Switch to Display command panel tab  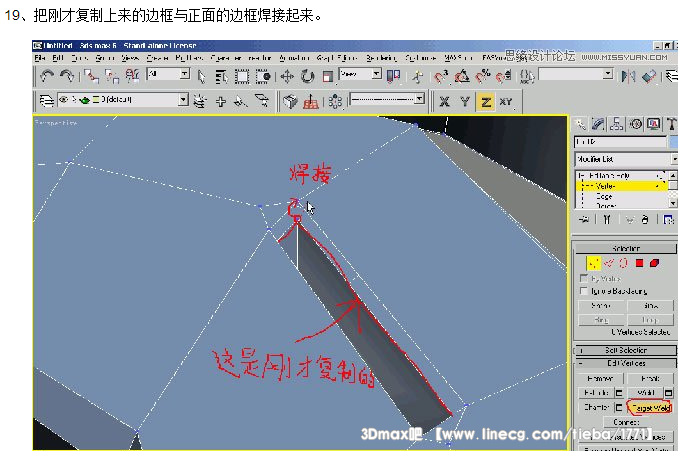click(654, 124)
